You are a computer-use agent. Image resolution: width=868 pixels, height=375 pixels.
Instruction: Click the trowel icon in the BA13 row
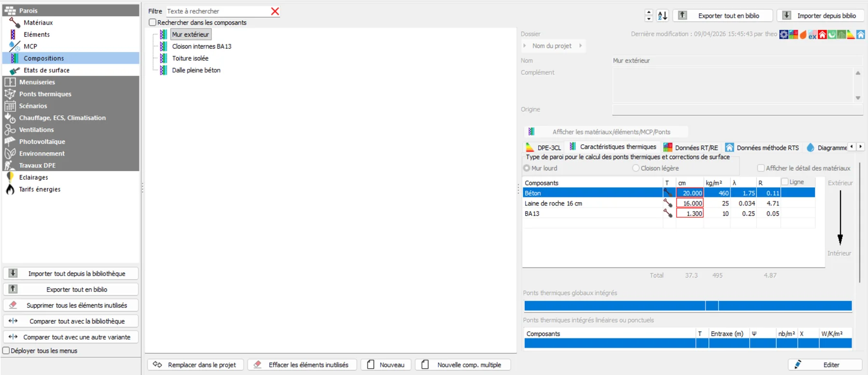coord(668,213)
